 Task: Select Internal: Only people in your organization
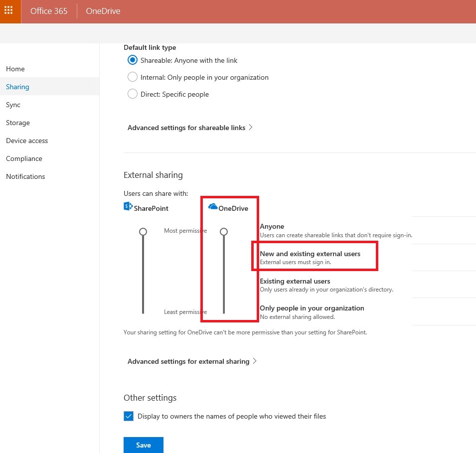[133, 77]
